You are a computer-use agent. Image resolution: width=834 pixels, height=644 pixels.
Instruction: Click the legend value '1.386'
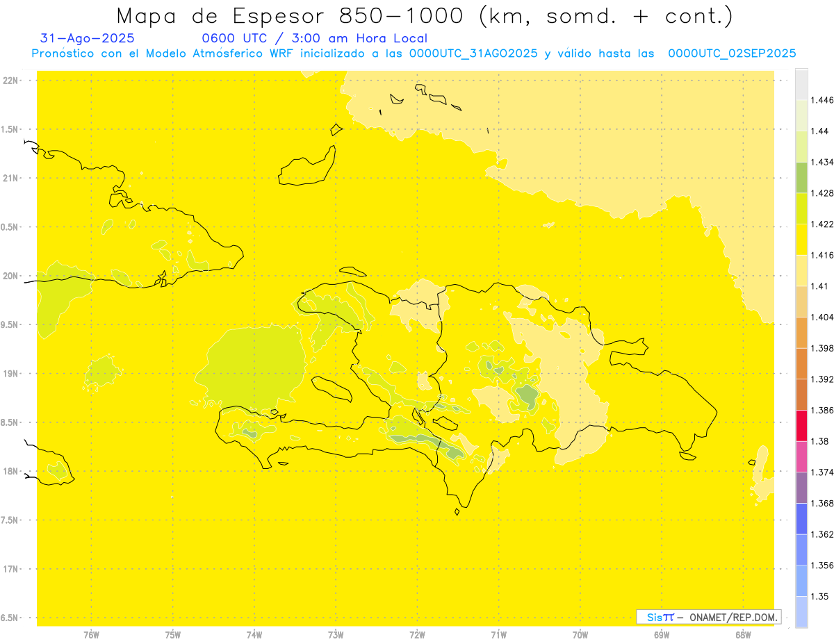coord(822,410)
